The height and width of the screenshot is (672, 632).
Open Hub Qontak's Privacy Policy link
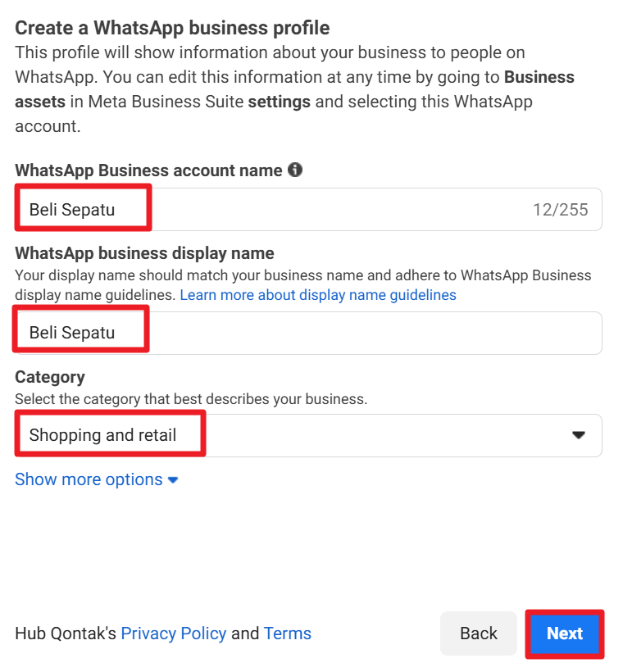174,633
